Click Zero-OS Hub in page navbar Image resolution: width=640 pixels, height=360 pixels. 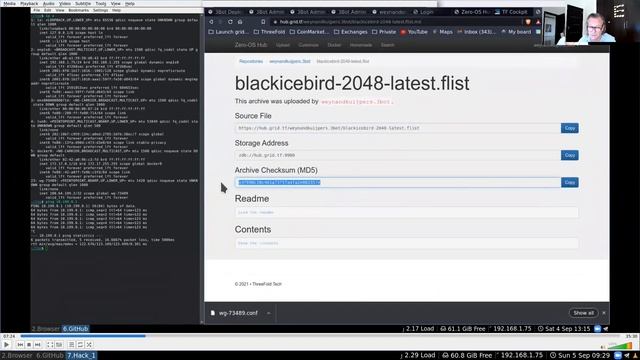point(251,45)
